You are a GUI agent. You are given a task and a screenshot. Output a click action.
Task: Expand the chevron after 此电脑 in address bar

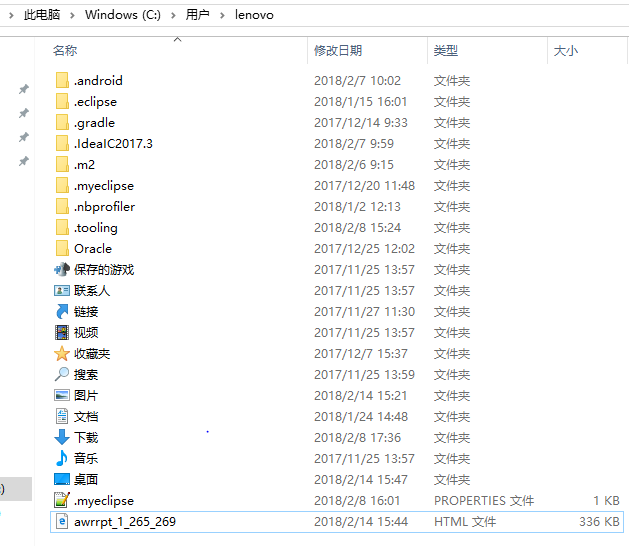click(72, 16)
